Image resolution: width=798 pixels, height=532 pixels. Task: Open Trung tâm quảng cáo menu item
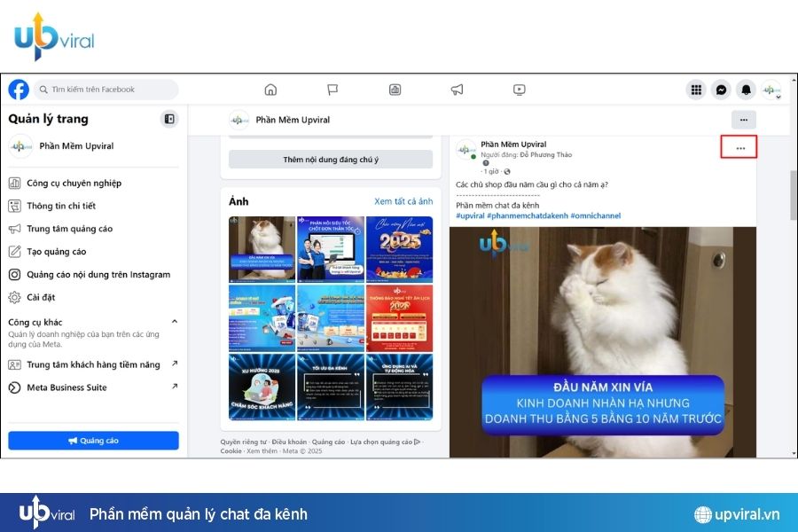click(x=93, y=229)
